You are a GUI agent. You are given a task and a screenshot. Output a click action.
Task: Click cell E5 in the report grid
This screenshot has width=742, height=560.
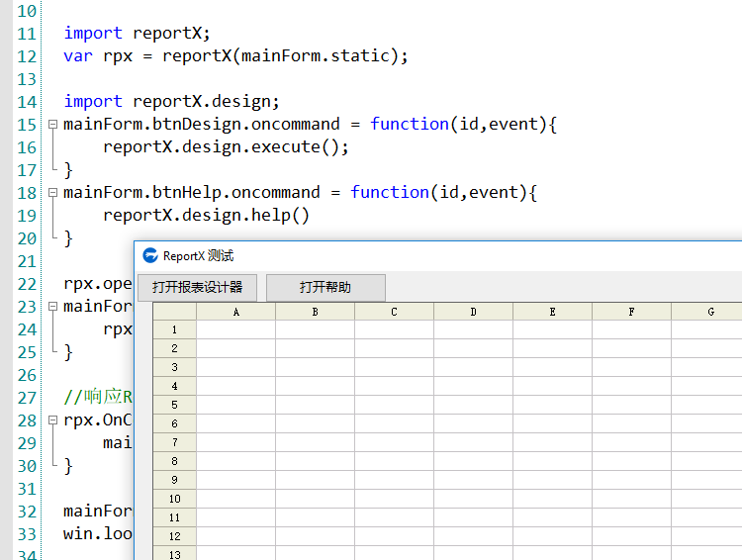click(x=552, y=406)
